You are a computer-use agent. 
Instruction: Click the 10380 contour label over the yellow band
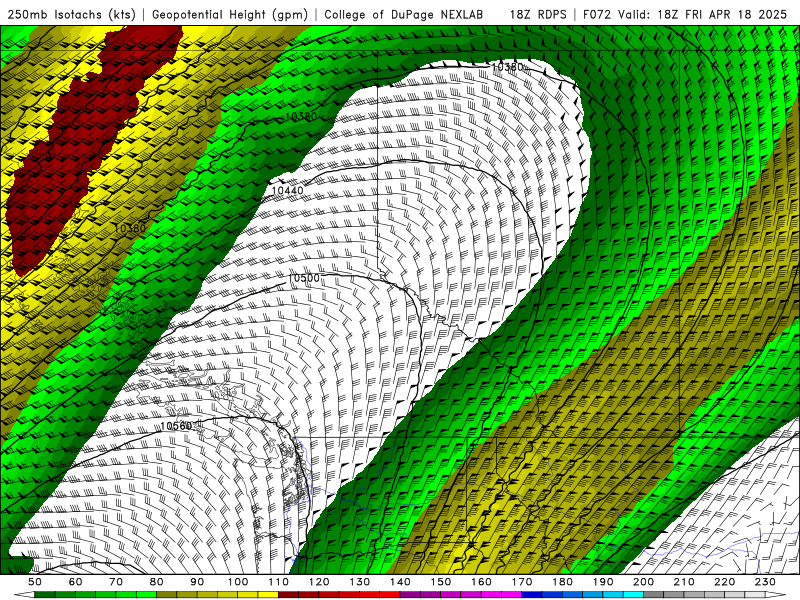tap(130, 229)
